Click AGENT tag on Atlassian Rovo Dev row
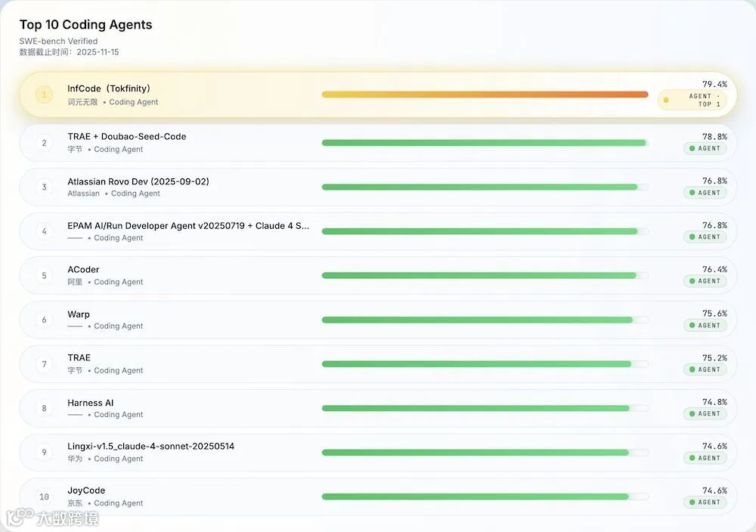 pos(705,193)
